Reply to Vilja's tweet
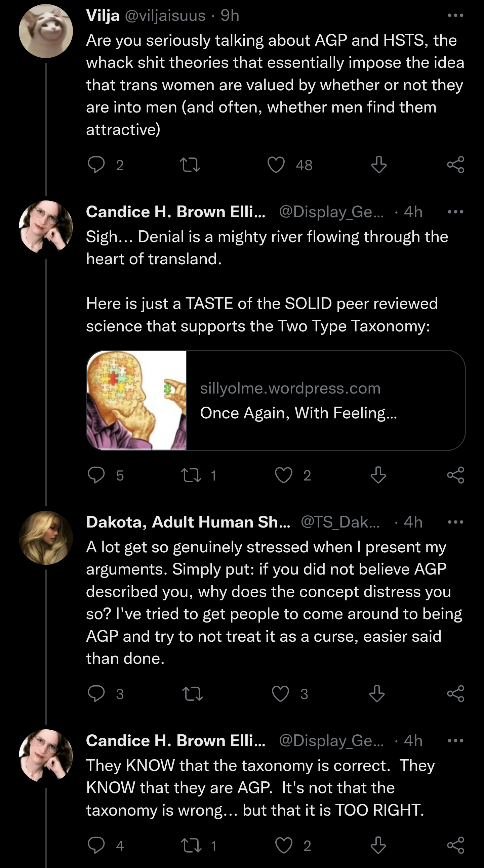The width and height of the screenshot is (484, 868). [x=96, y=165]
